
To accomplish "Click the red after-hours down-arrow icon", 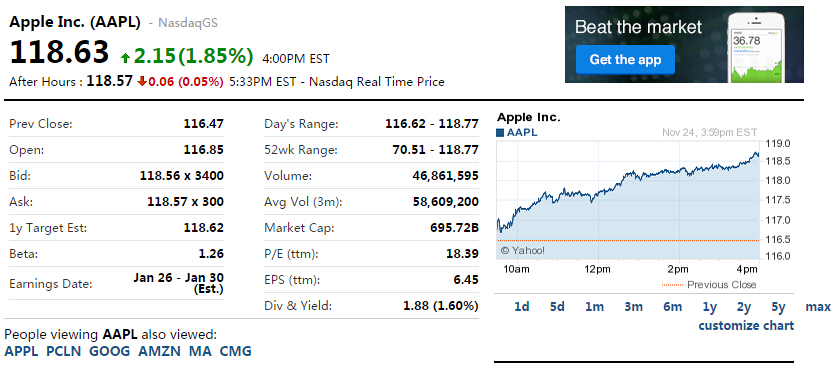I will click(141, 81).
